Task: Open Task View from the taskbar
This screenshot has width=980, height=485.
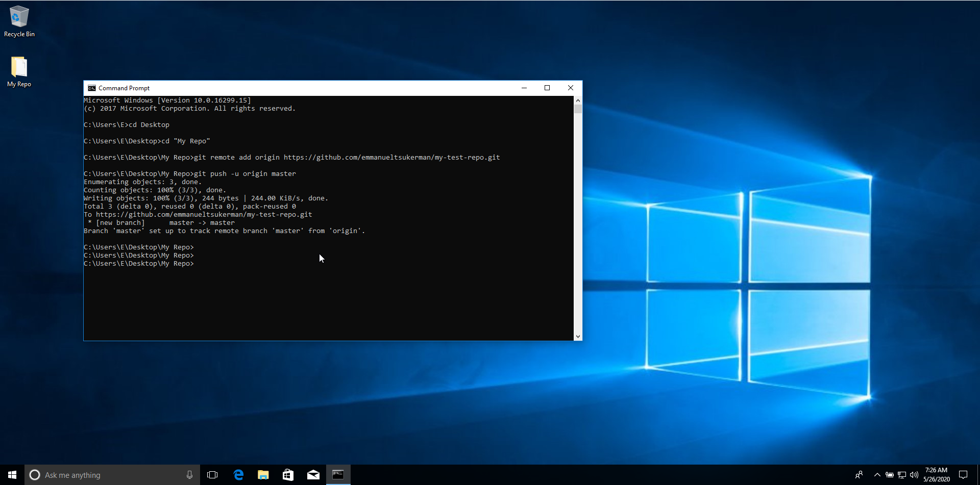Action: point(212,475)
